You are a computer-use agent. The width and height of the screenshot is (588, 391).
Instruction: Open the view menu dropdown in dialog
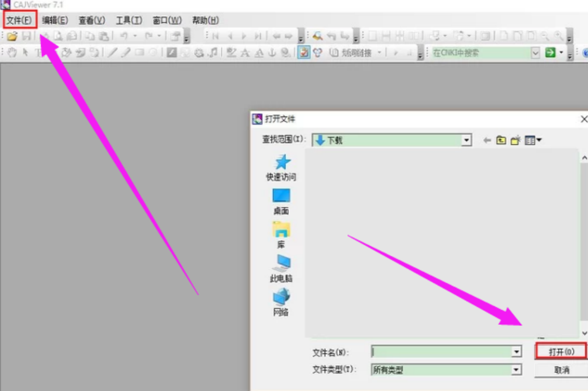click(x=533, y=141)
